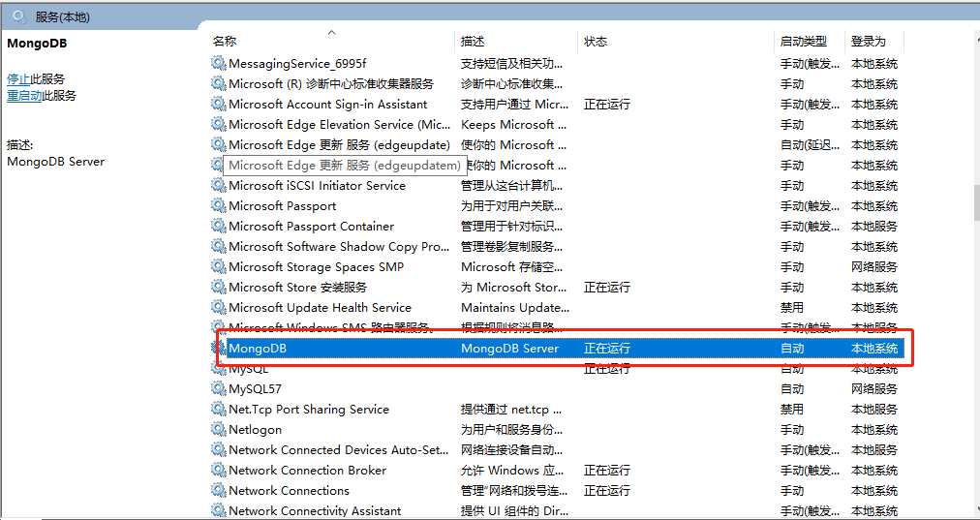The image size is (980, 520).
Task: Sort services by the 名称 column header
Action: [225, 42]
